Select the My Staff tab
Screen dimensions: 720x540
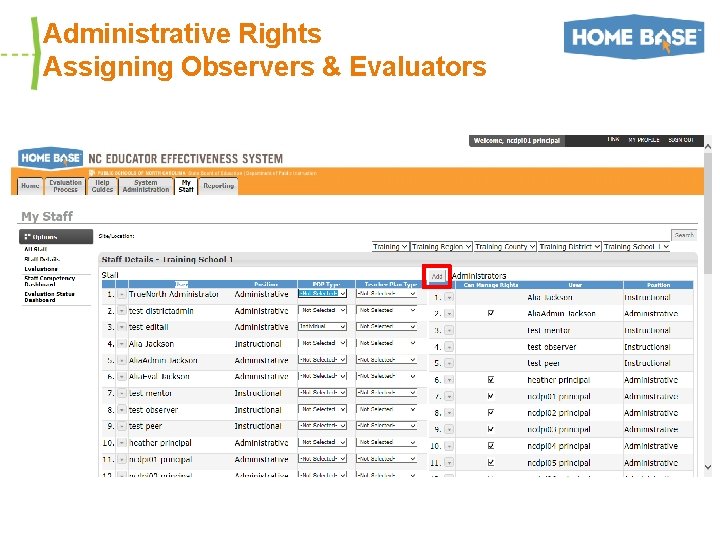[x=186, y=186]
